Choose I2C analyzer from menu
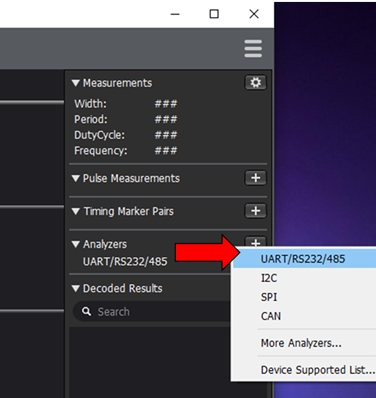 304,278
